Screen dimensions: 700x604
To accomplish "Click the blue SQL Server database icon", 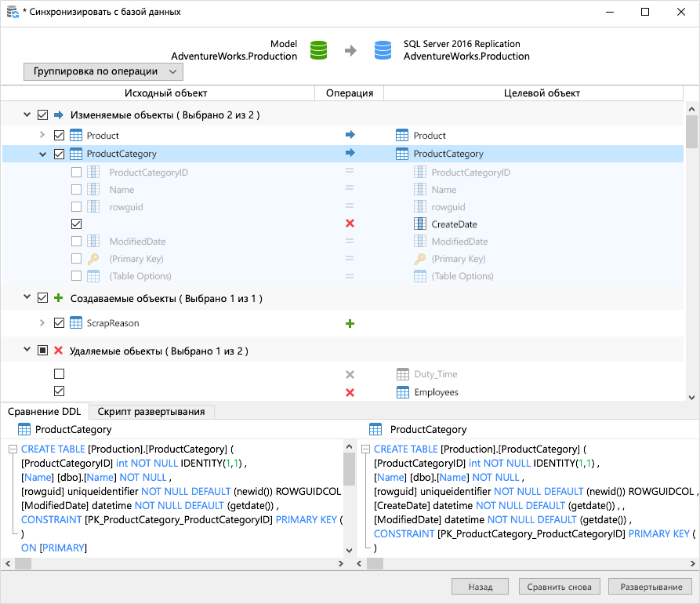I will 383,50.
